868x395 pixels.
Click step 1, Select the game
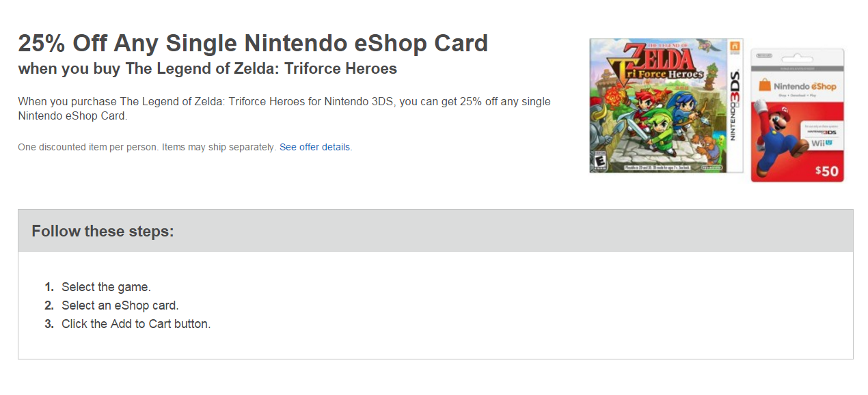pos(106,287)
